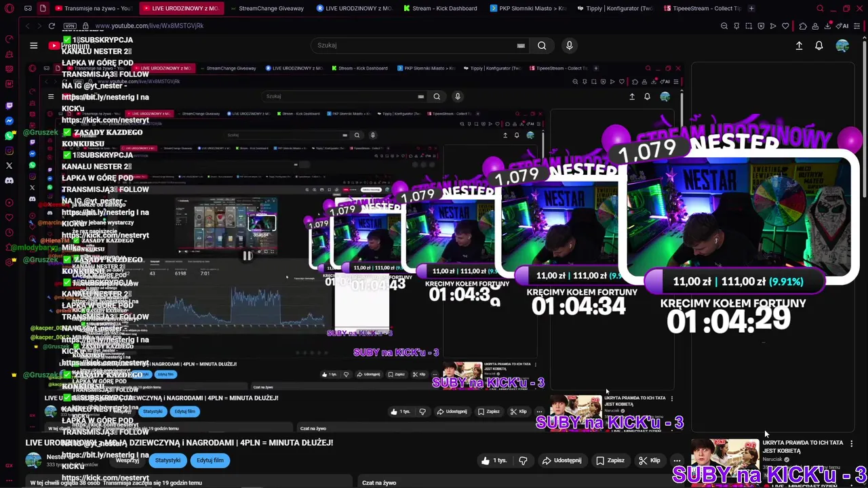
Task: Open Messenger from the Opera GX sidebar
Action: 9,121
